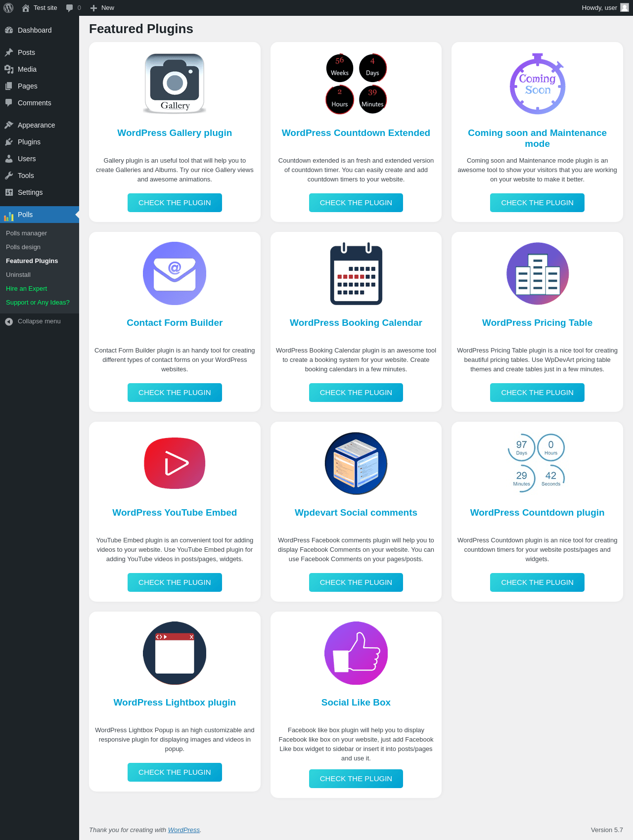
Task: Click the Plugins plug icon
Action: click(9, 142)
